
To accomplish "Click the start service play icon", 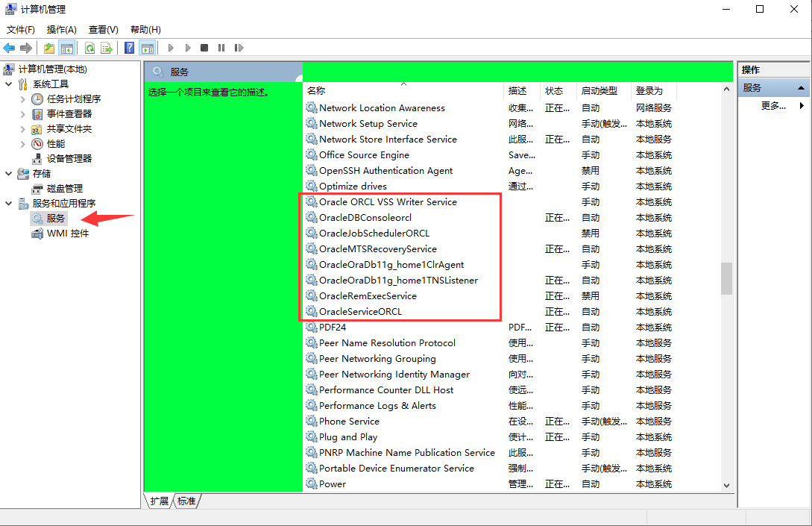I will pos(170,48).
